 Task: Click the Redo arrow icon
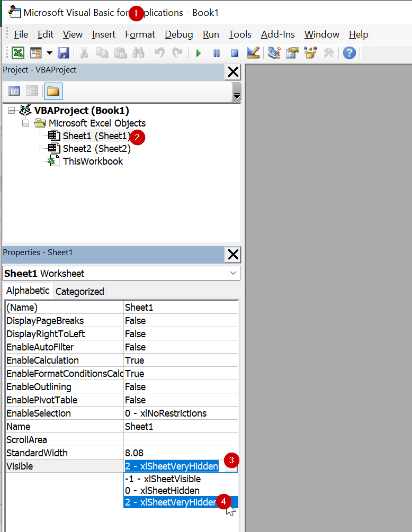[x=177, y=53]
